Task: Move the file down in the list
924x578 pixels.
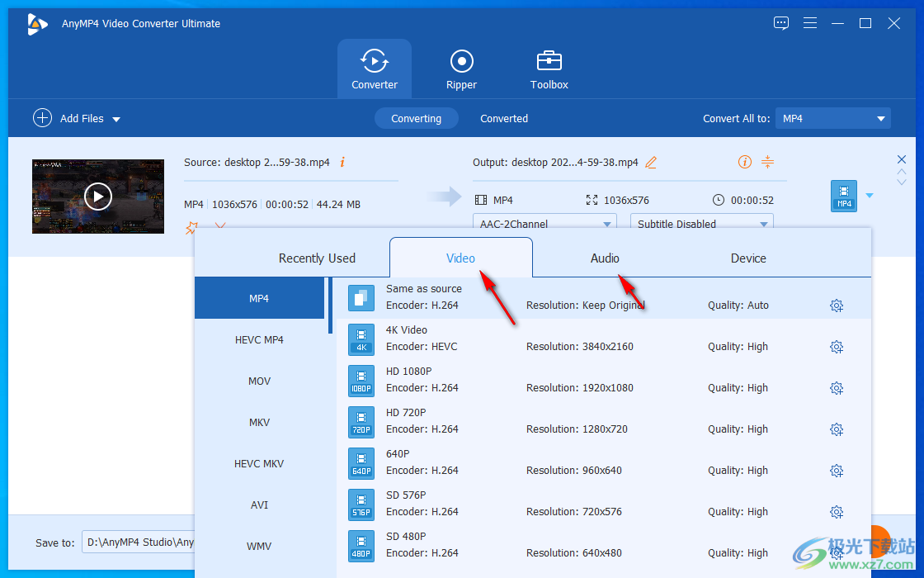Action: (901, 182)
